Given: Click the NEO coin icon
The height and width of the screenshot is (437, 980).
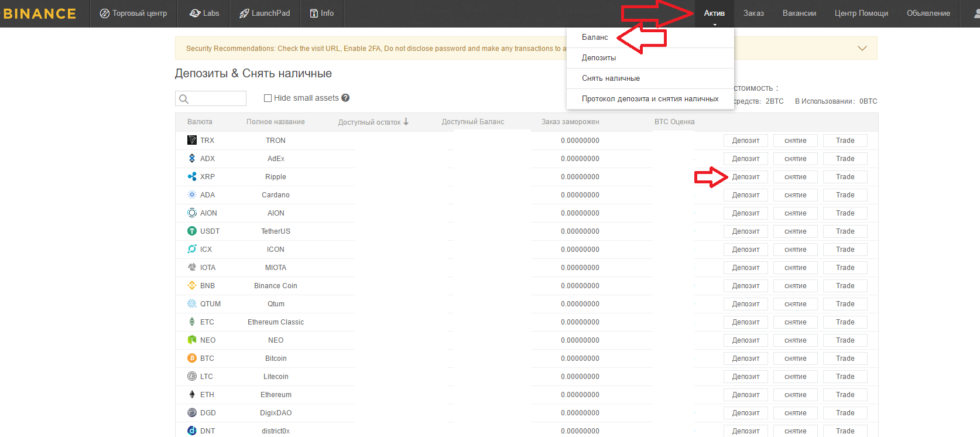Looking at the screenshot, I should pyautogui.click(x=192, y=340).
